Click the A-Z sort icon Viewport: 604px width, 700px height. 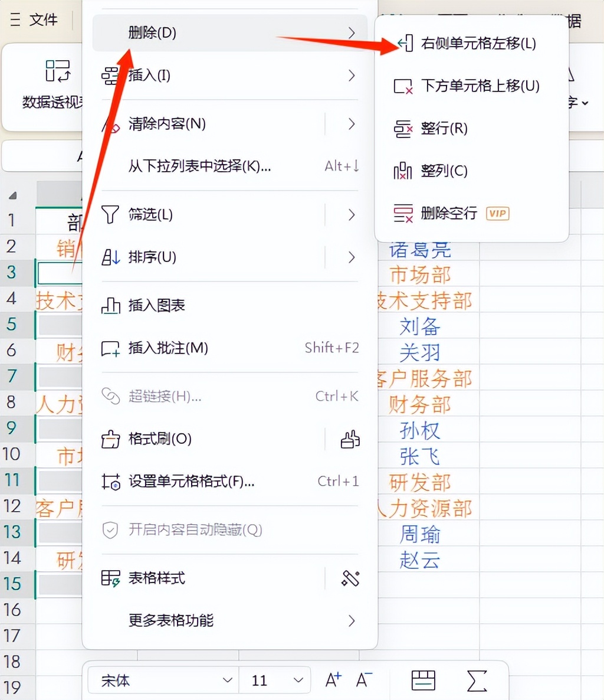click(x=110, y=257)
